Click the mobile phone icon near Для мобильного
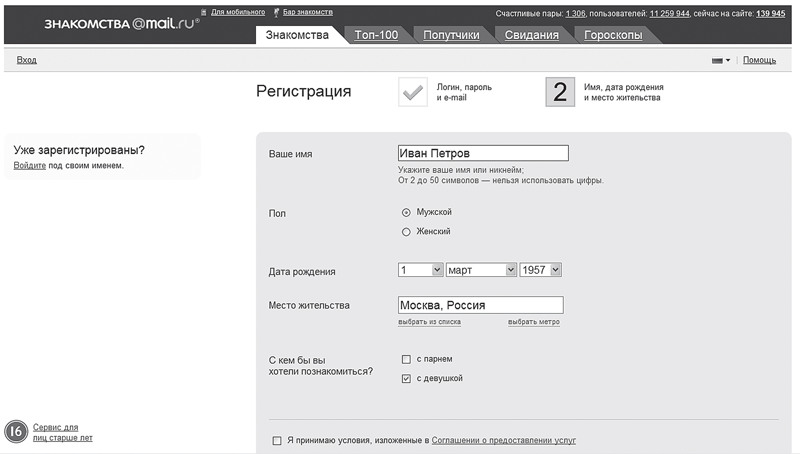This screenshot has height=454, width=800. point(204,12)
